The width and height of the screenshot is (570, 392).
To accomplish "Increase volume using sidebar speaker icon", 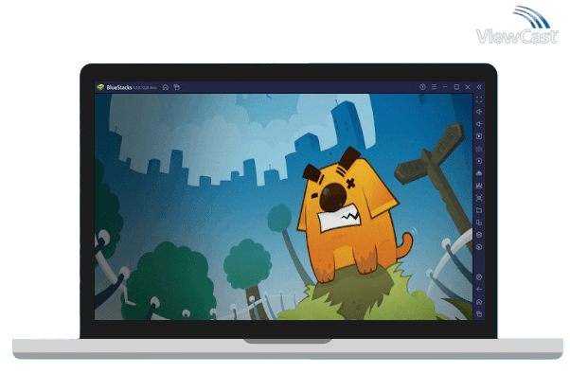I will (479, 112).
